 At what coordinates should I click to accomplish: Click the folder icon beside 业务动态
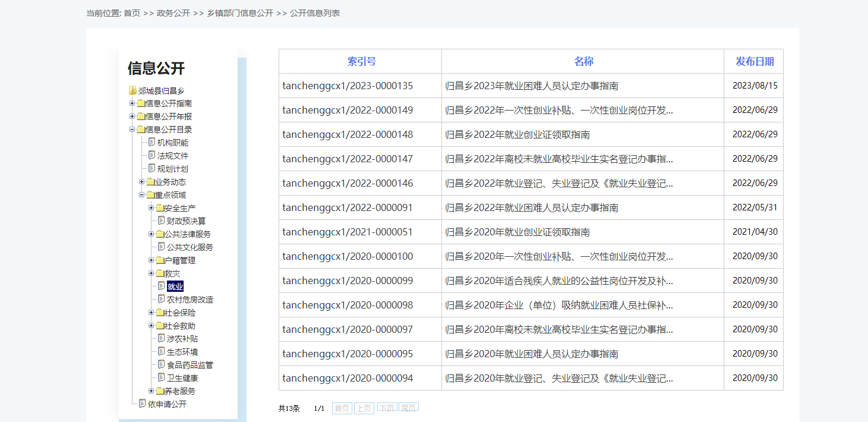150,182
